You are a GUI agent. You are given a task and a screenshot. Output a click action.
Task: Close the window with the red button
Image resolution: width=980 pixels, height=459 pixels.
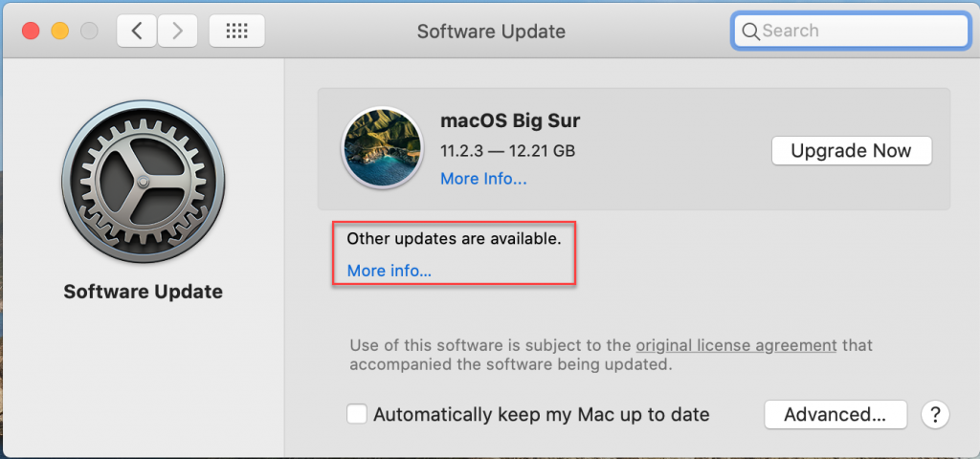pos(31,32)
